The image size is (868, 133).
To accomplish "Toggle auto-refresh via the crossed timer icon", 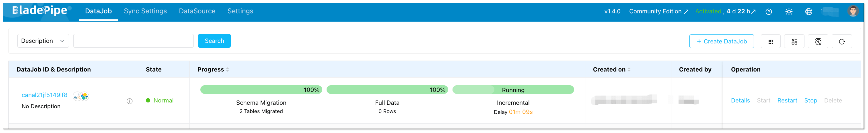I will [x=818, y=41].
